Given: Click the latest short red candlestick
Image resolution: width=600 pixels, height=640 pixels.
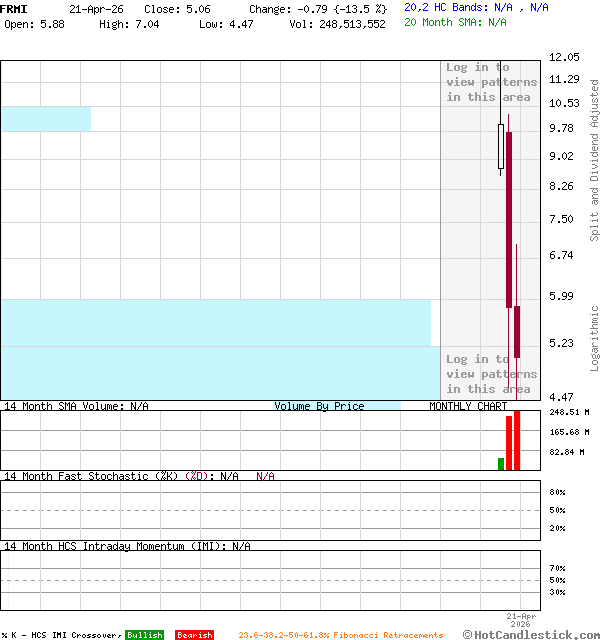Looking at the screenshot, I should (x=517, y=332).
